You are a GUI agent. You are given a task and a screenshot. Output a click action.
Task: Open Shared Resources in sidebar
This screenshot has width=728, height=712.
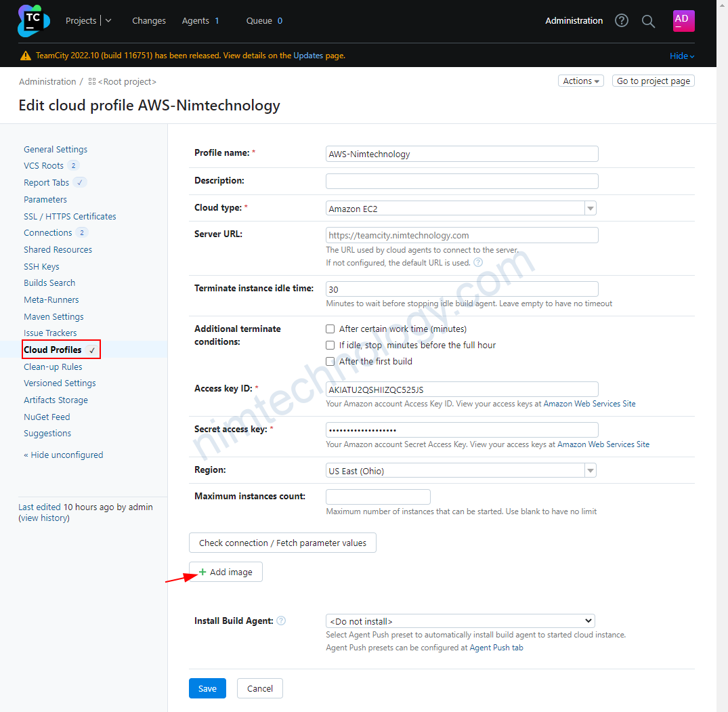point(58,249)
